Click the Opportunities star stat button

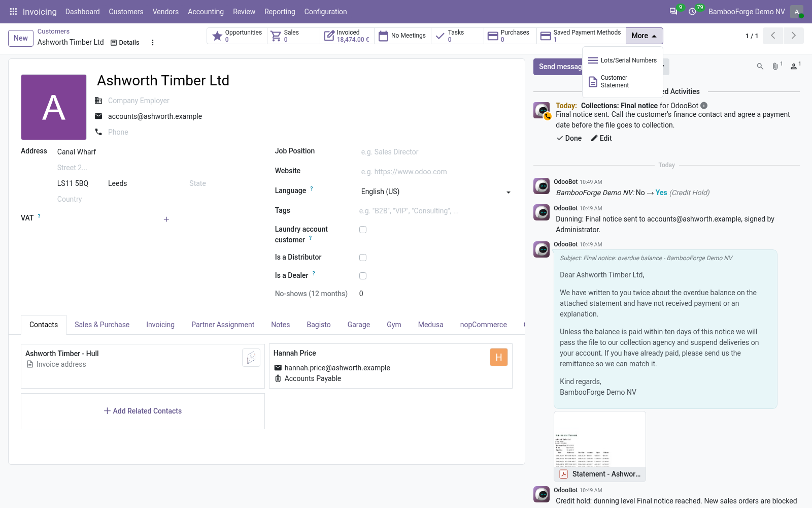coord(237,36)
